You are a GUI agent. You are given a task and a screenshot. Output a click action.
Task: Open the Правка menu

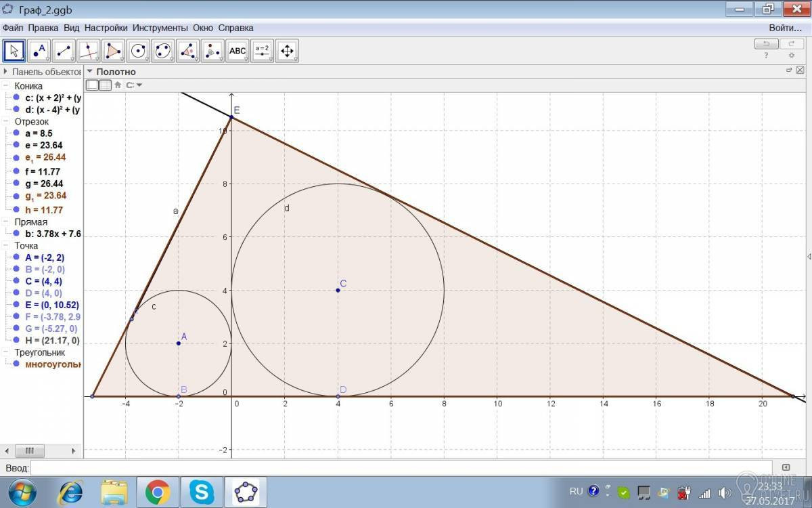point(44,28)
